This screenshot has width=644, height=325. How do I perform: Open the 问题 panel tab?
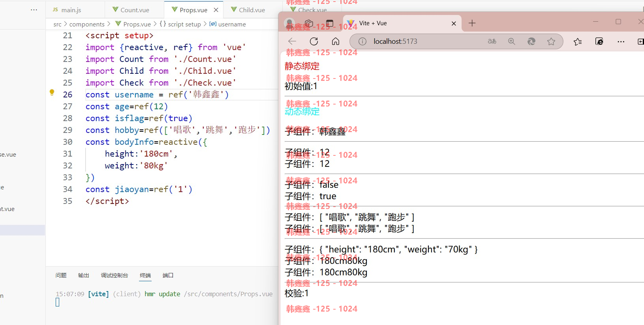(61, 275)
